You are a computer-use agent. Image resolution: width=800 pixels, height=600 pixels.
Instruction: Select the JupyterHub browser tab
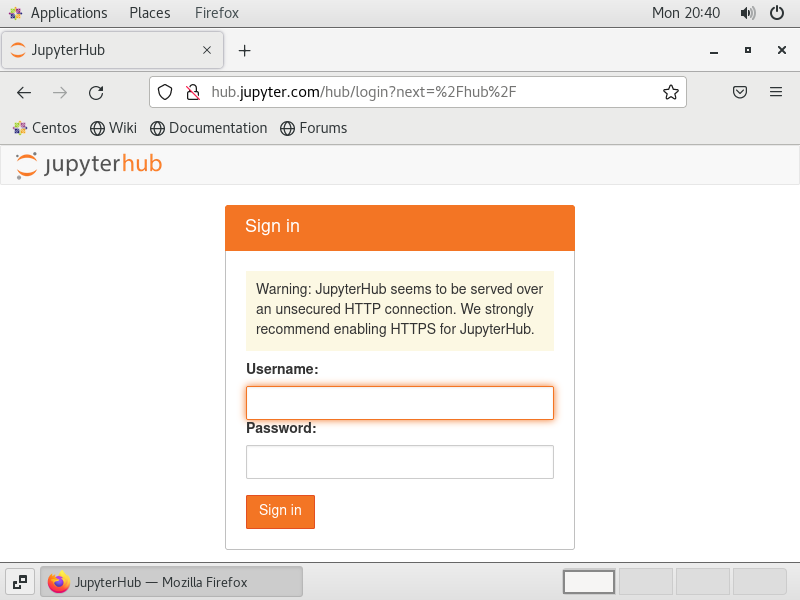pos(112,50)
